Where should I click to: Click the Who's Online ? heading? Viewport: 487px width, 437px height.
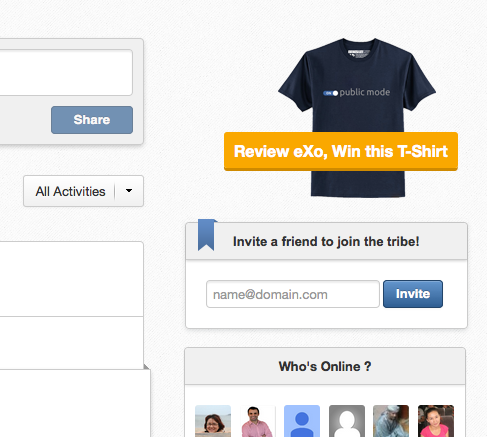pyautogui.click(x=325, y=366)
